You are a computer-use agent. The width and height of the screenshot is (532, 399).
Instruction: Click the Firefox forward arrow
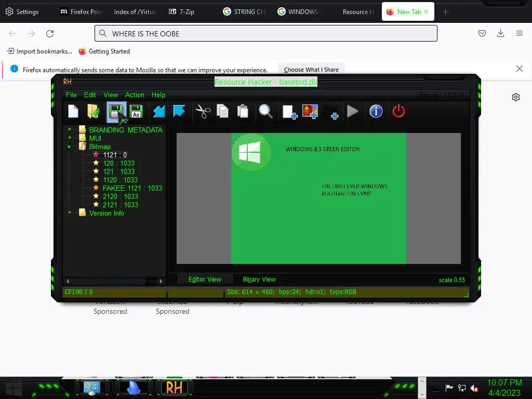pyautogui.click(x=31, y=33)
